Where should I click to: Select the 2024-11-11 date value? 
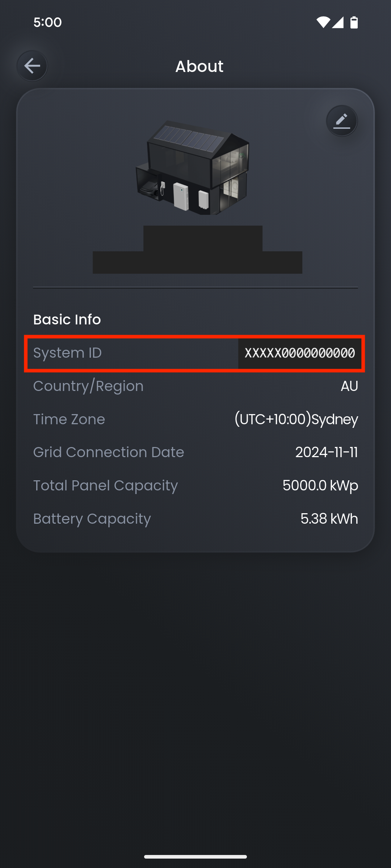[327, 452]
